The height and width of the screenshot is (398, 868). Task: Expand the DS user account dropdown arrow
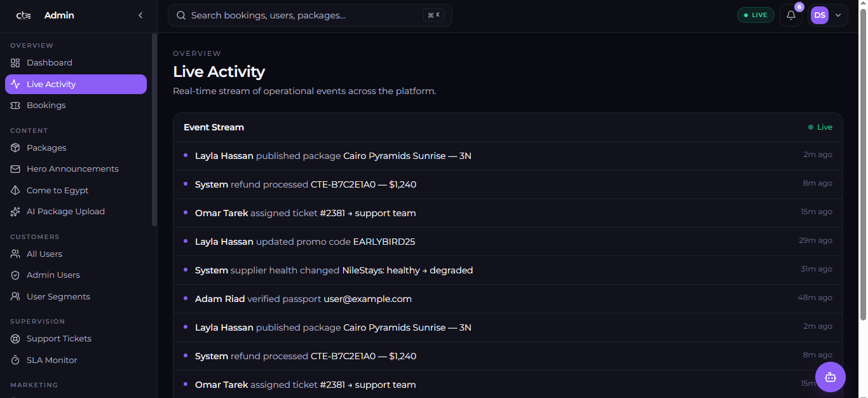coord(838,15)
